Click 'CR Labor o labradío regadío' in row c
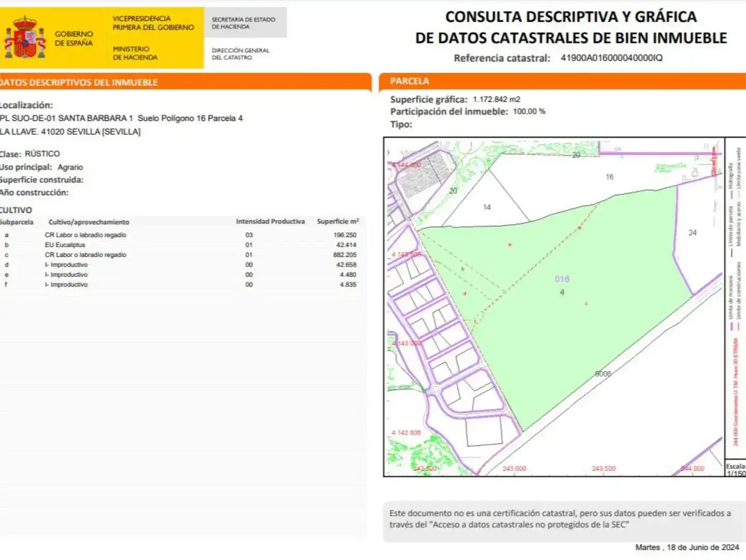The height and width of the screenshot is (560, 746). [86, 255]
